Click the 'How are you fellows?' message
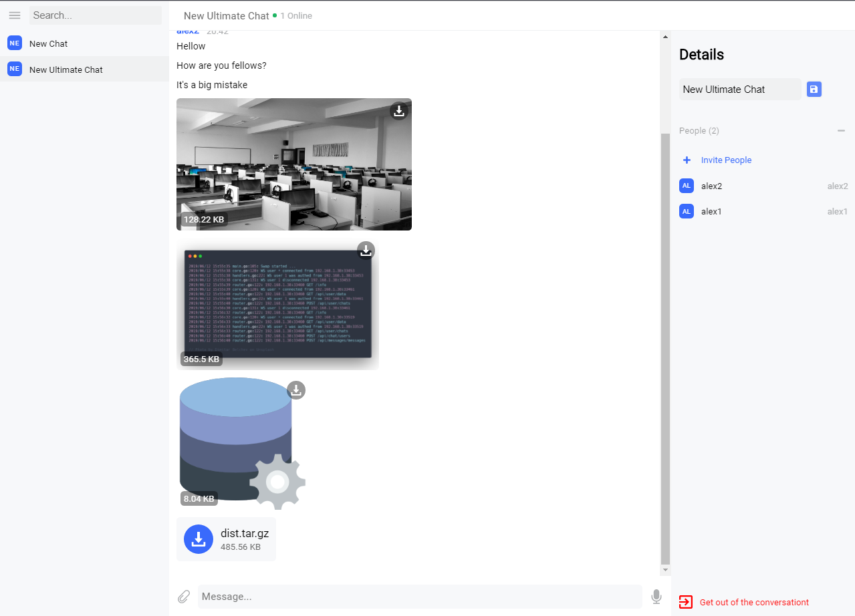This screenshot has height=616, width=855. point(221,65)
